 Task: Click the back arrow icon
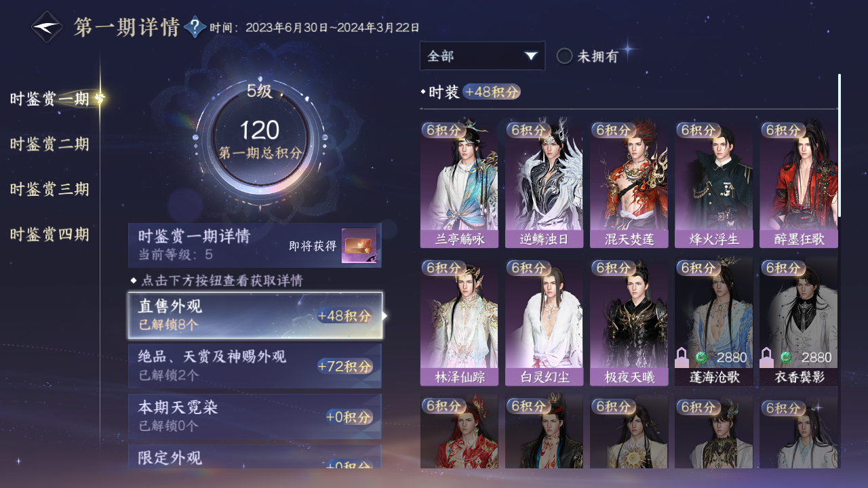pos(47,27)
